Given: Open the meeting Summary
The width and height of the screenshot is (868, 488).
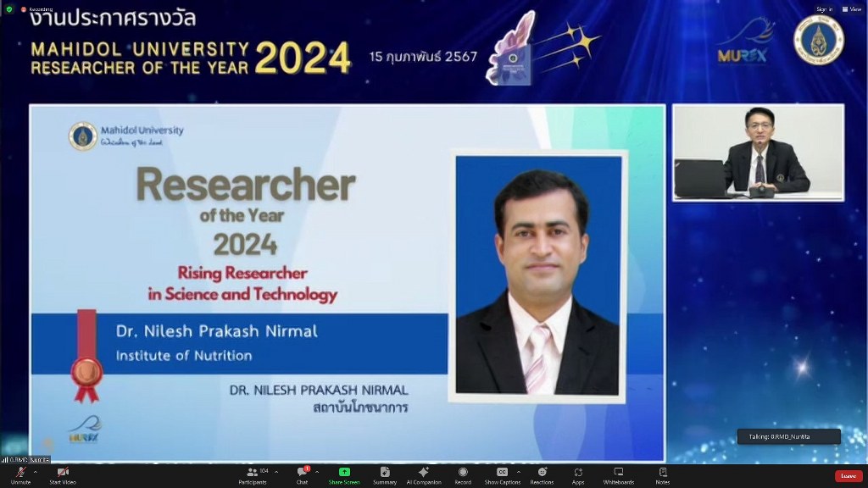Looking at the screenshot, I should pos(385,475).
